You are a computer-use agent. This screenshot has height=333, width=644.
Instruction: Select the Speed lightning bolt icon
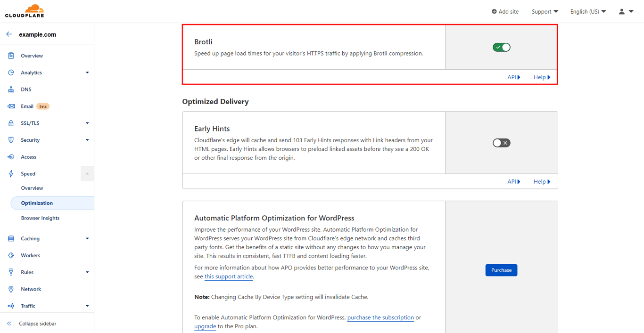click(x=11, y=173)
